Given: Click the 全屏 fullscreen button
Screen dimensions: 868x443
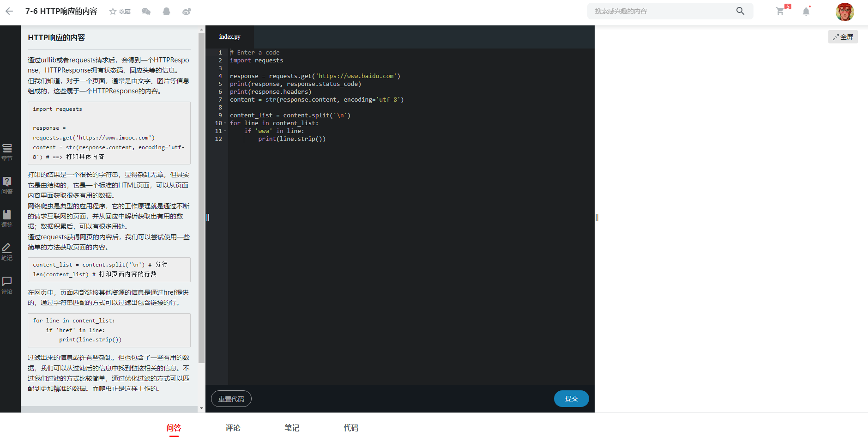Looking at the screenshot, I should (x=843, y=37).
